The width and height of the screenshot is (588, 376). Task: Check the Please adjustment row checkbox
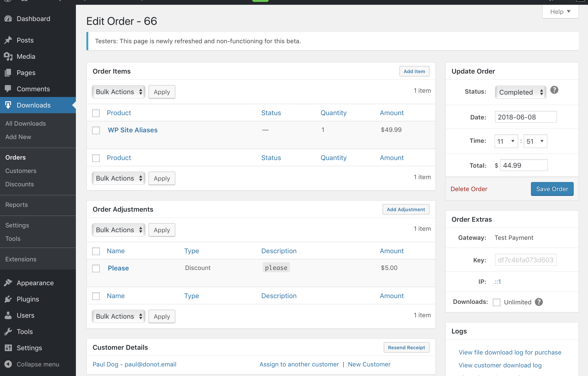pos(96,269)
